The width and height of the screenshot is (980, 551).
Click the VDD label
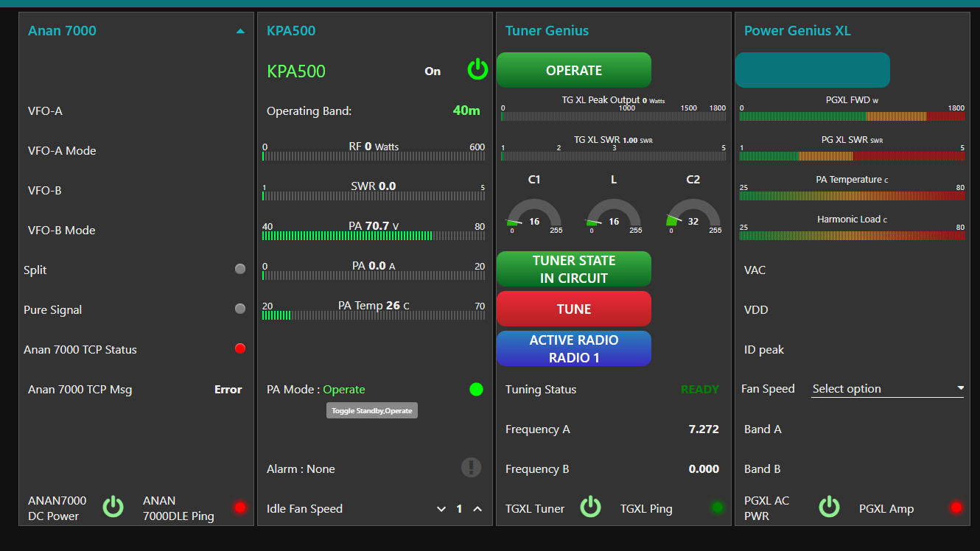[756, 310]
